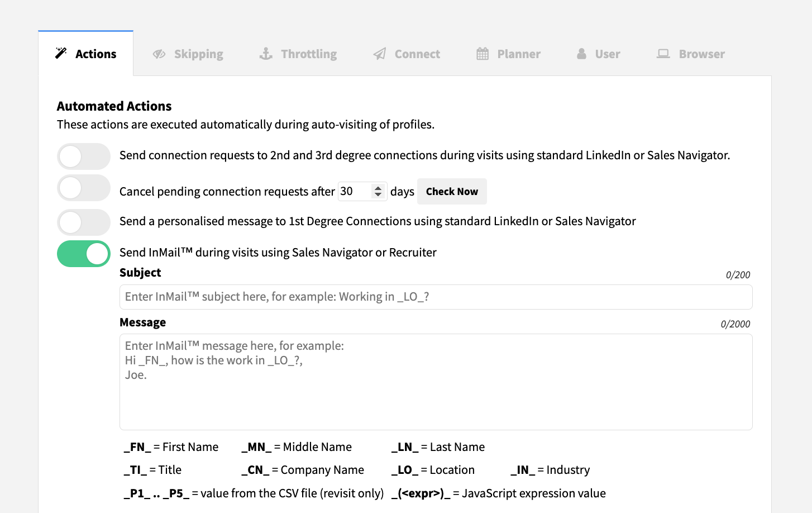Viewport: 812px width, 513px height.
Task: Click the Subject label
Action: pos(140,273)
